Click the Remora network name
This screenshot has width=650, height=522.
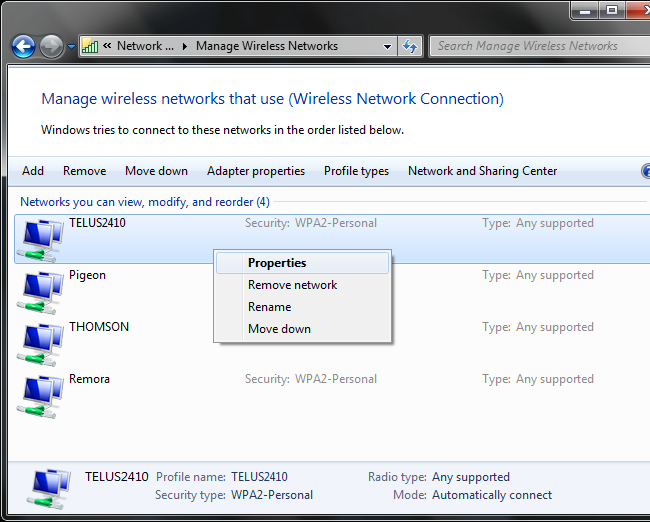tap(90, 379)
